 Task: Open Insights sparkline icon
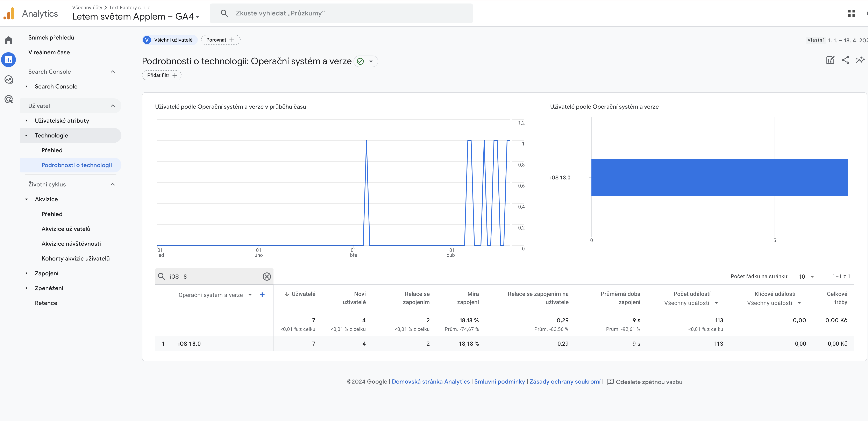[x=860, y=60]
